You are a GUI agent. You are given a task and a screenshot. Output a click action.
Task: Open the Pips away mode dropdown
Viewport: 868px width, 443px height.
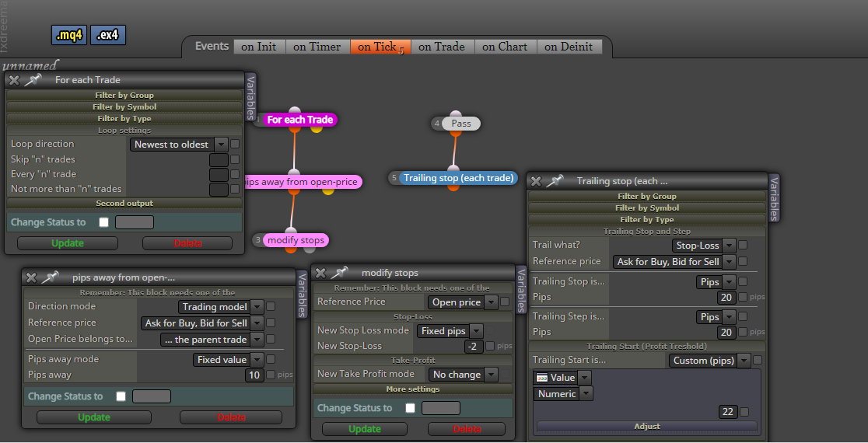tap(228, 360)
